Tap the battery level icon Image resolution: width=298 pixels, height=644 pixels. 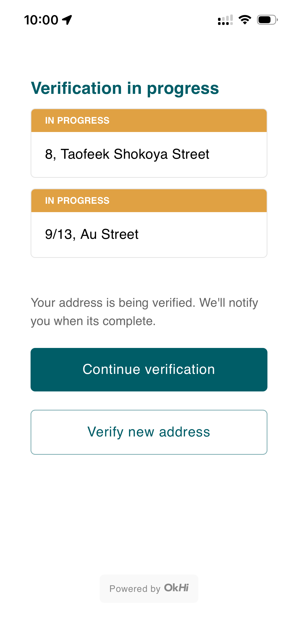[267, 20]
